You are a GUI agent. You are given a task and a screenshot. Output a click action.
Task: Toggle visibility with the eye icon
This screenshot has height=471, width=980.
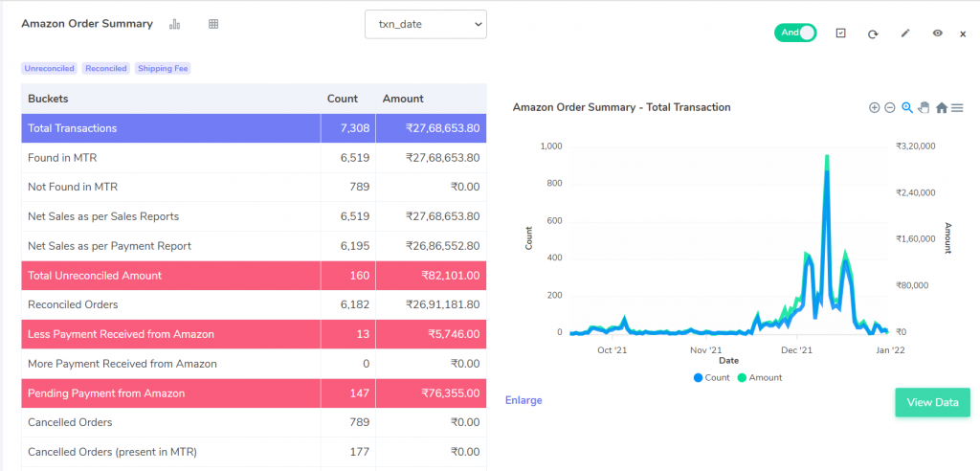coord(938,34)
